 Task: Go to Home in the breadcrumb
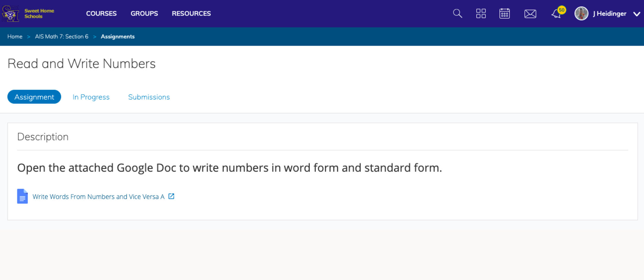point(15,36)
